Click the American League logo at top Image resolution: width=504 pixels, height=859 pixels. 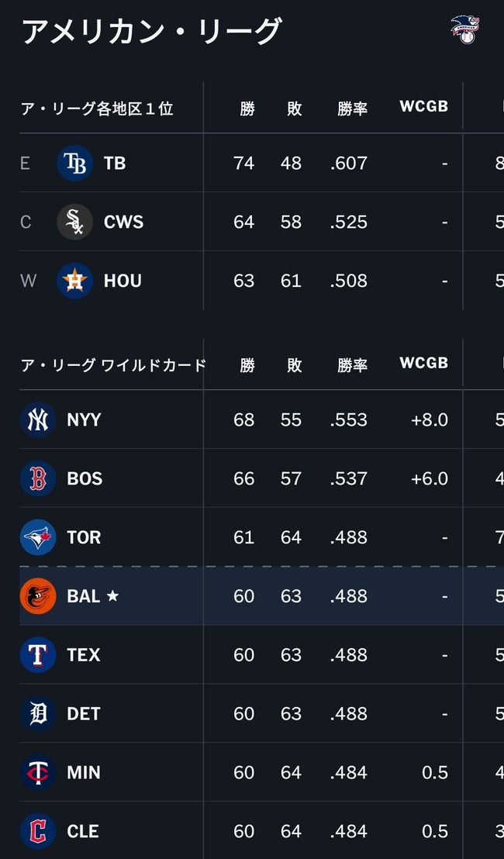click(465, 29)
